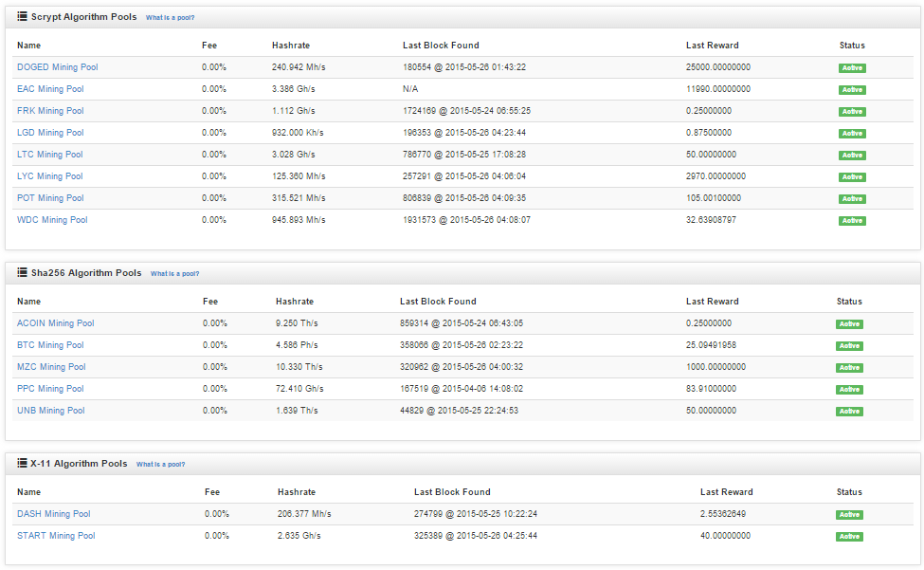Open 'What is a pool?' in Scrypt section
Image resolution: width=924 pixels, height=570 pixels.
point(170,18)
